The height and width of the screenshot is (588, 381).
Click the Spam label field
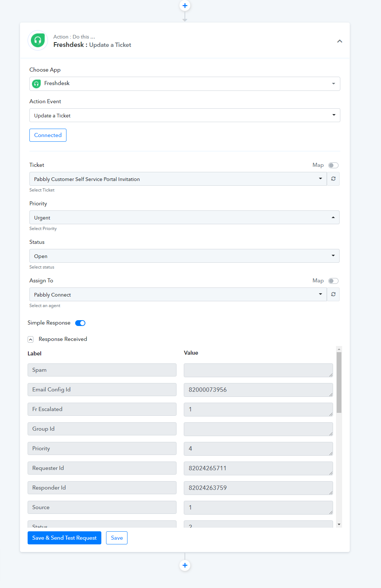tap(102, 370)
